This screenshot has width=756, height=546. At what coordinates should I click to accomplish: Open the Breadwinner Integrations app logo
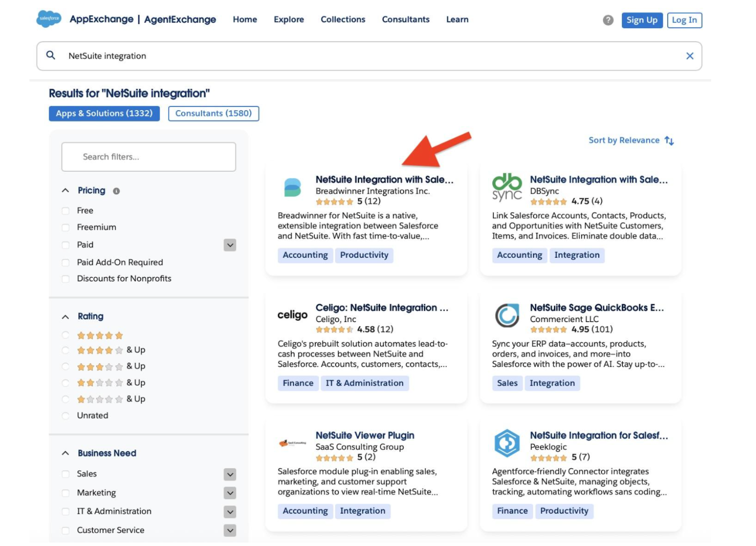[292, 188]
